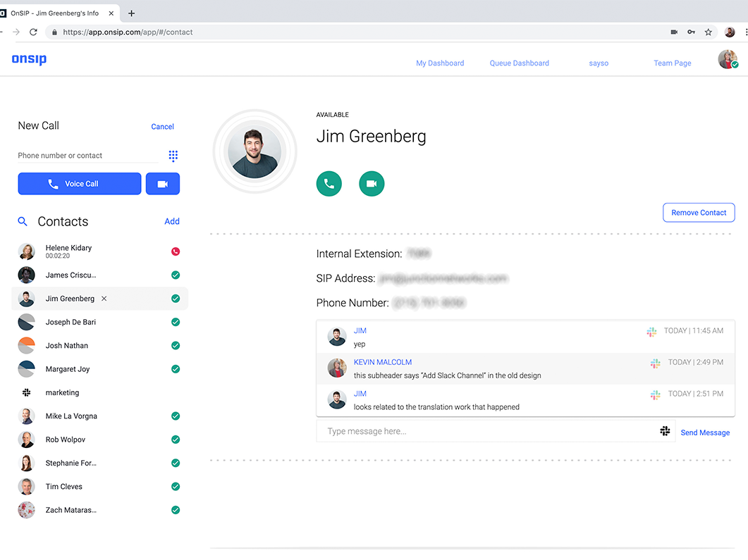The height and width of the screenshot is (560, 748).
Task: Click the Send Message link
Action: point(704,433)
